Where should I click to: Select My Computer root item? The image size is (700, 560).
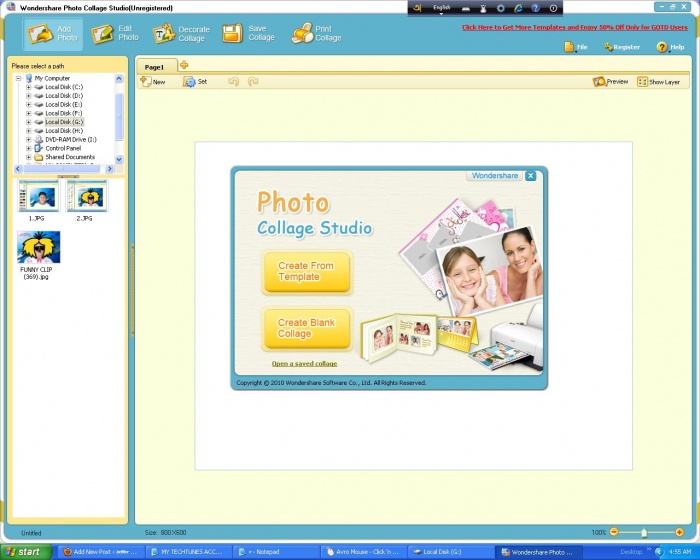[52, 78]
